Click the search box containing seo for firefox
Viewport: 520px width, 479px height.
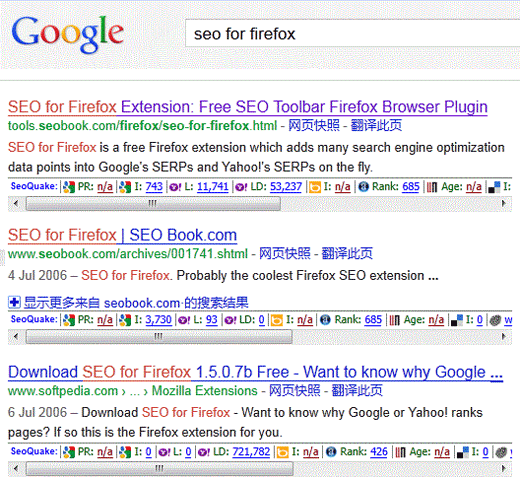353,34
